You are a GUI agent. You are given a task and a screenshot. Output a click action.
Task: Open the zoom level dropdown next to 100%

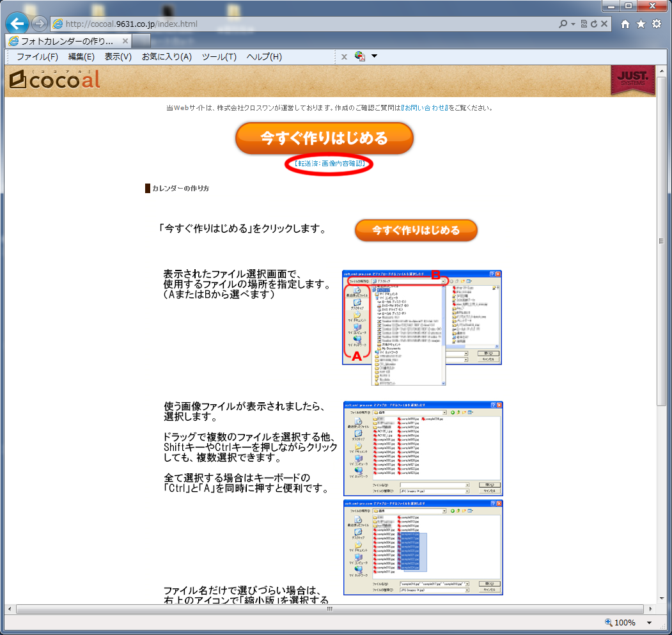649,623
